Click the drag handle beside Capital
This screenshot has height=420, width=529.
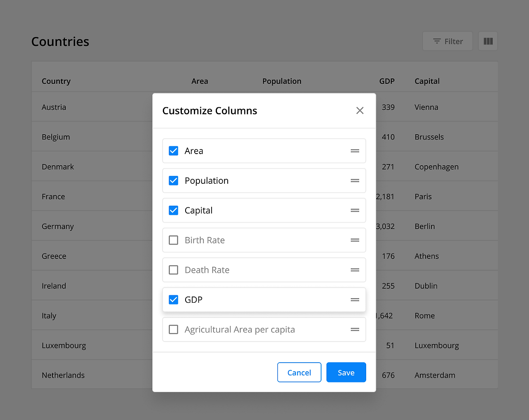355,210
